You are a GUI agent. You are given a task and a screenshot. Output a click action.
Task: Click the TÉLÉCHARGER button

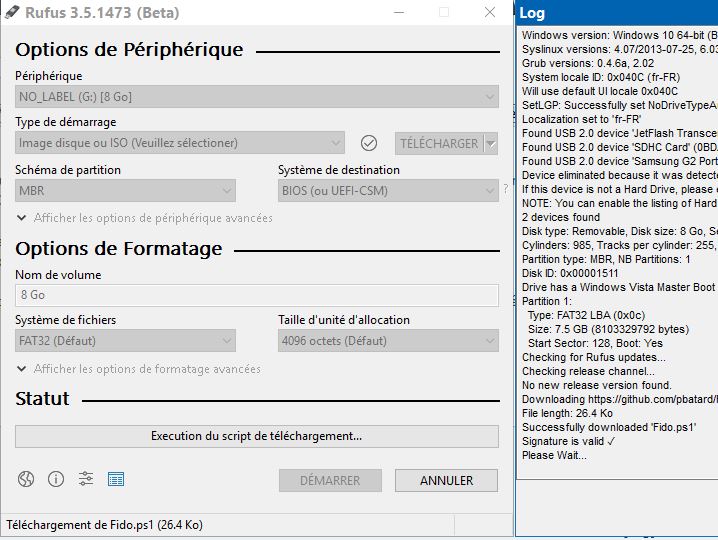click(439, 143)
